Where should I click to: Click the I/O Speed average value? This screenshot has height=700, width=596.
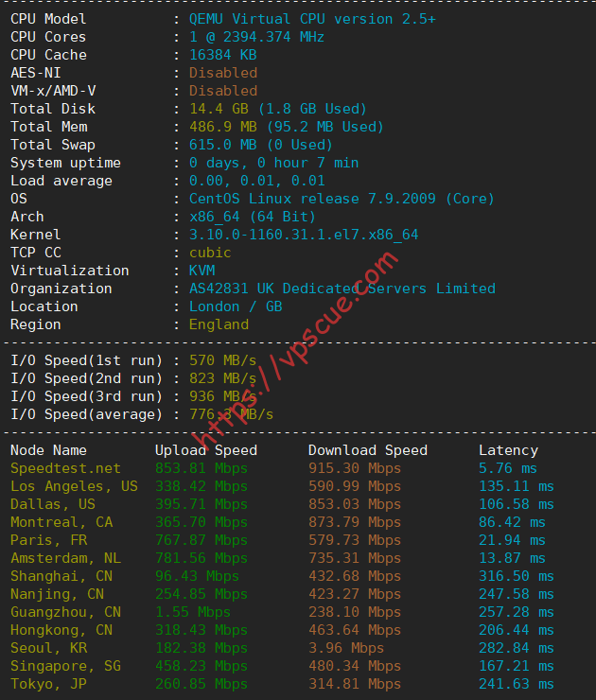(x=231, y=414)
